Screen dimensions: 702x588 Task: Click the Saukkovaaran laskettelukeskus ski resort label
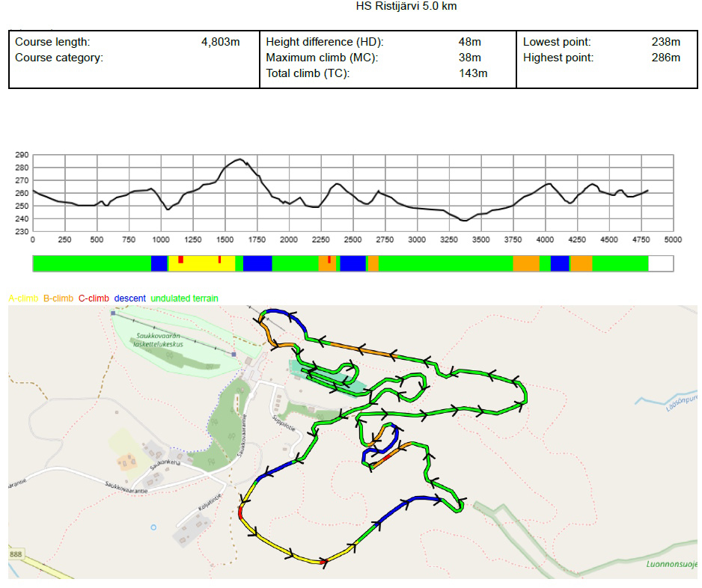pos(156,340)
